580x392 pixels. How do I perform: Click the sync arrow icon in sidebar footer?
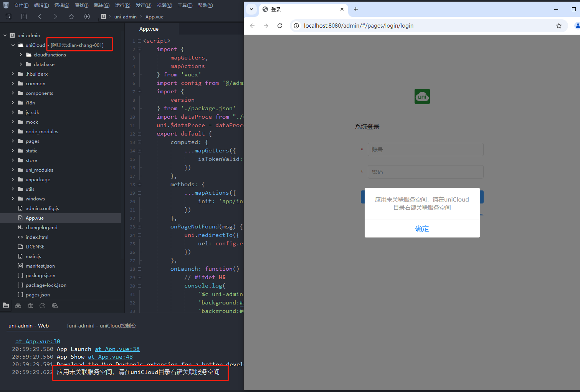(x=43, y=306)
